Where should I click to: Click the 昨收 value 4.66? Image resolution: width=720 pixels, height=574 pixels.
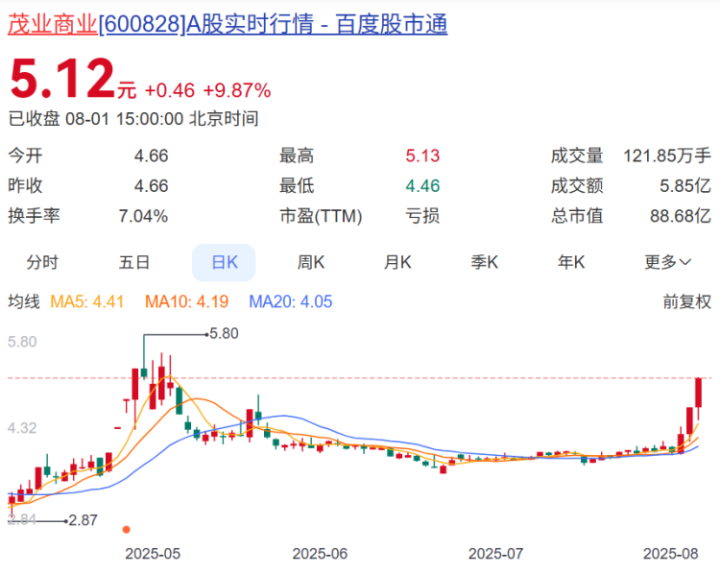click(x=151, y=186)
